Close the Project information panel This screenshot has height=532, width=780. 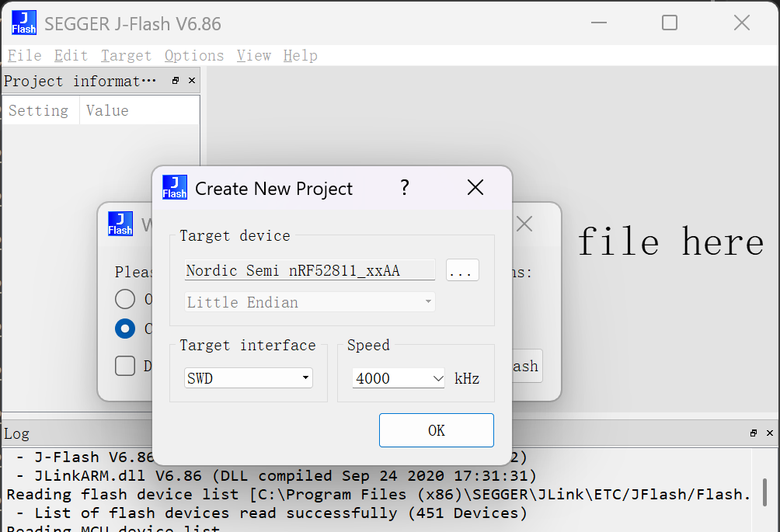[192, 81]
